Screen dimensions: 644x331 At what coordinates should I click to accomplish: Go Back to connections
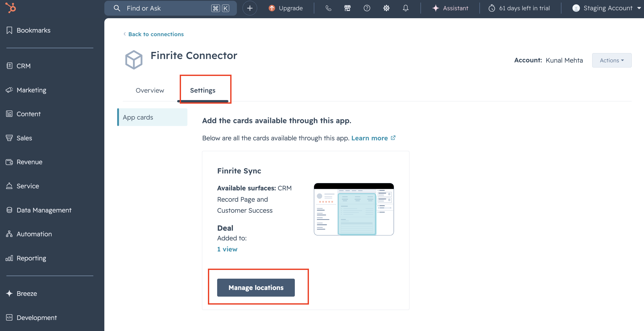click(156, 34)
